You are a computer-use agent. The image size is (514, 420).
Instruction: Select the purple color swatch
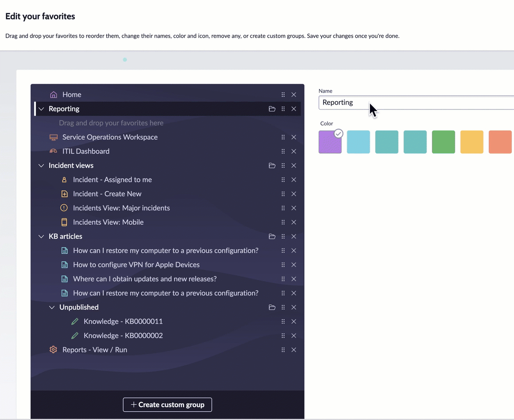pos(330,142)
